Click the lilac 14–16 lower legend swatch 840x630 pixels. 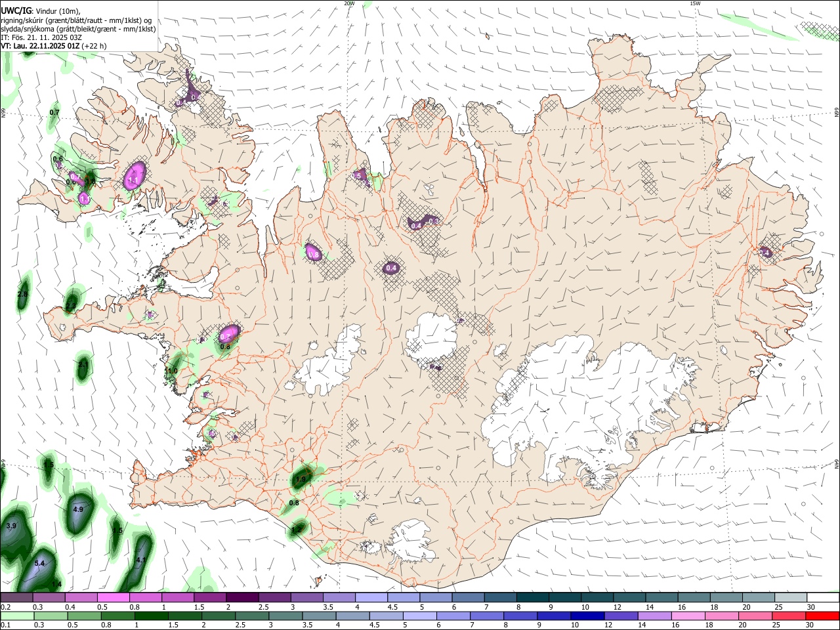click(x=654, y=616)
